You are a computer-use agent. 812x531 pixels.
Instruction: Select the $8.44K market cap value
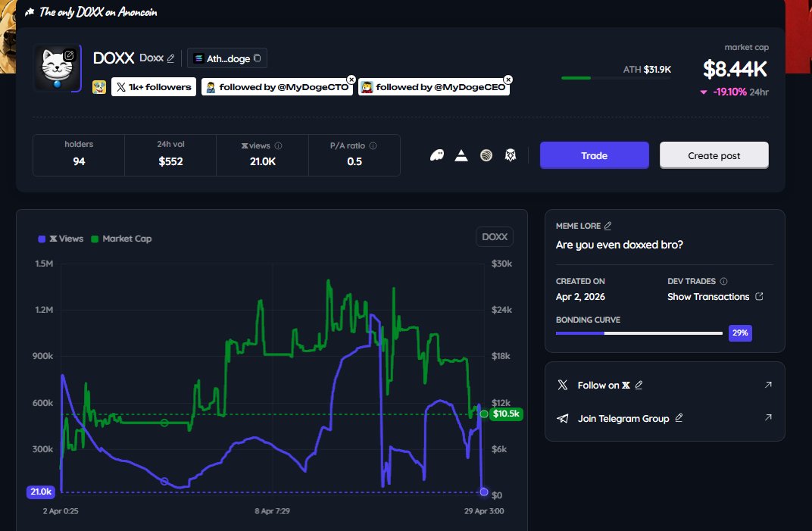coord(735,69)
